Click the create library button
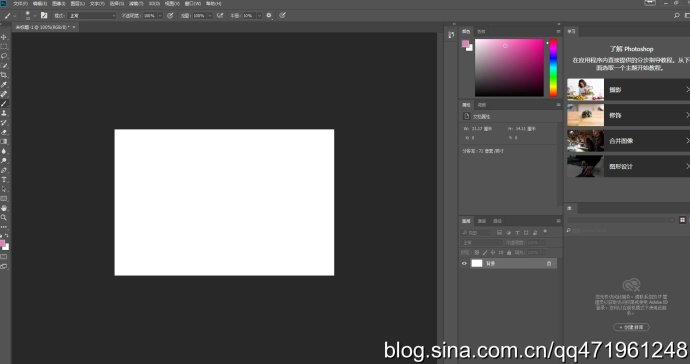 click(x=631, y=327)
